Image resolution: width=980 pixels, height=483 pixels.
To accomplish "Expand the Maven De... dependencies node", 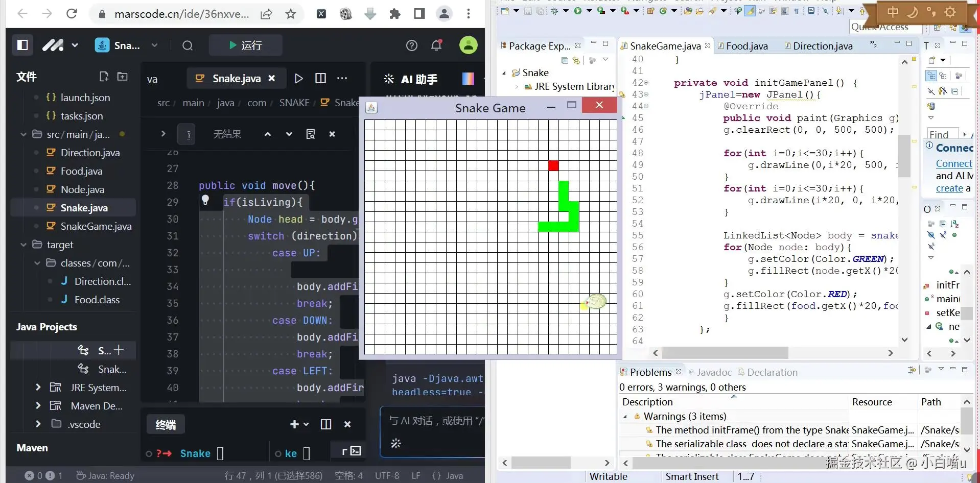I will (x=38, y=406).
